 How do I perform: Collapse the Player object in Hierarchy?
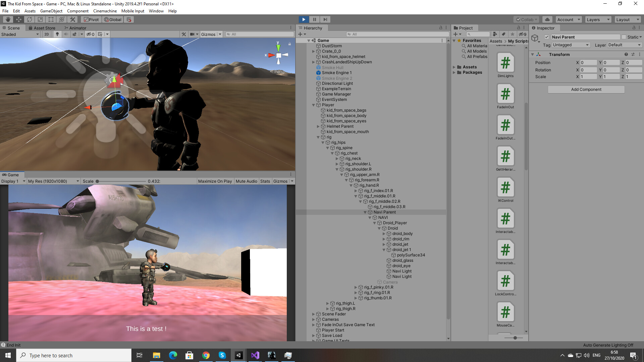(x=314, y=105)
